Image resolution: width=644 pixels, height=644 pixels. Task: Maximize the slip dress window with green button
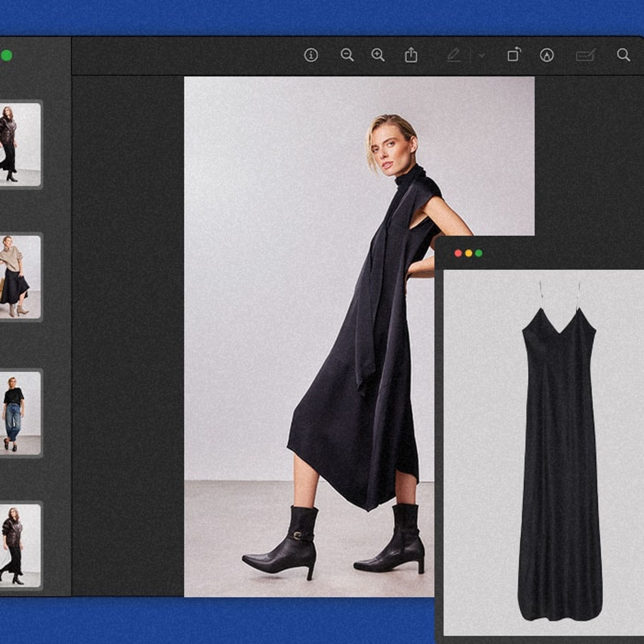pos(479,253)
